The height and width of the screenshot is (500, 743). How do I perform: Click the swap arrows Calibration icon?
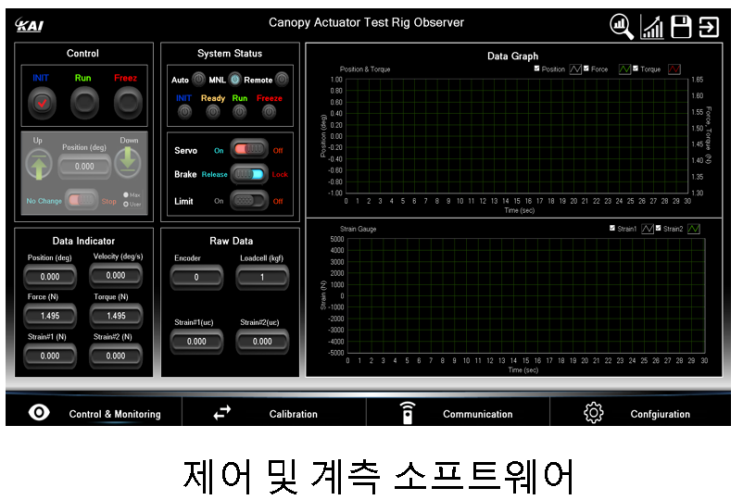(x=222, y=412)
